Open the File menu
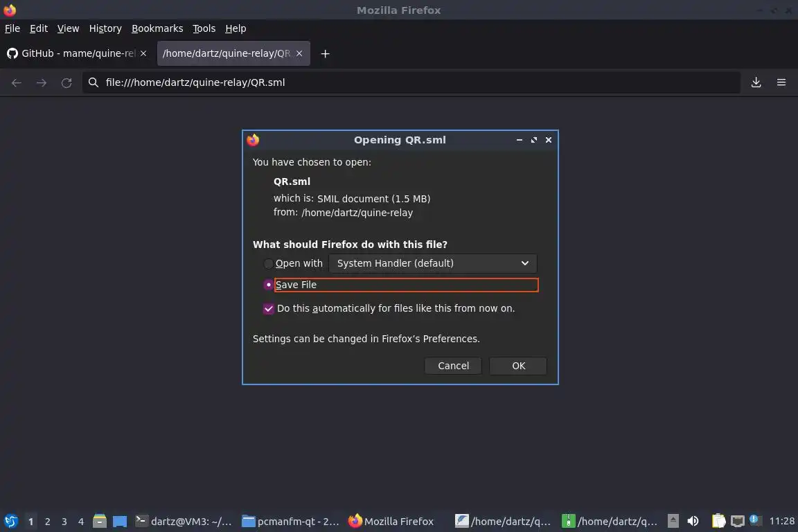The image size is (798, 532). 12,28
